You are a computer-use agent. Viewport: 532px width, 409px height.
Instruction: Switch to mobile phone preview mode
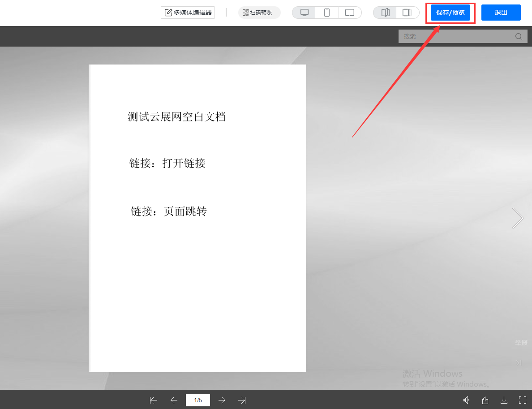coord(327,13)
